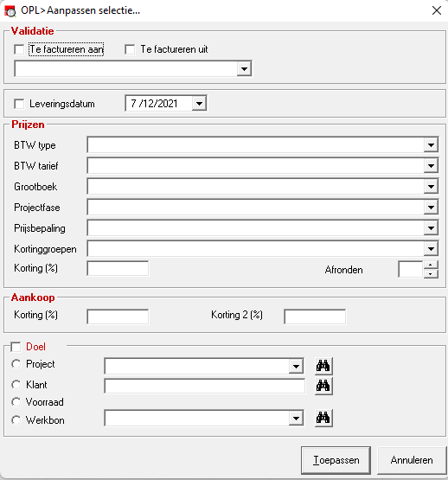
Task: Click binoculars search icon next to Werkbon
Action: coord(323,418)
